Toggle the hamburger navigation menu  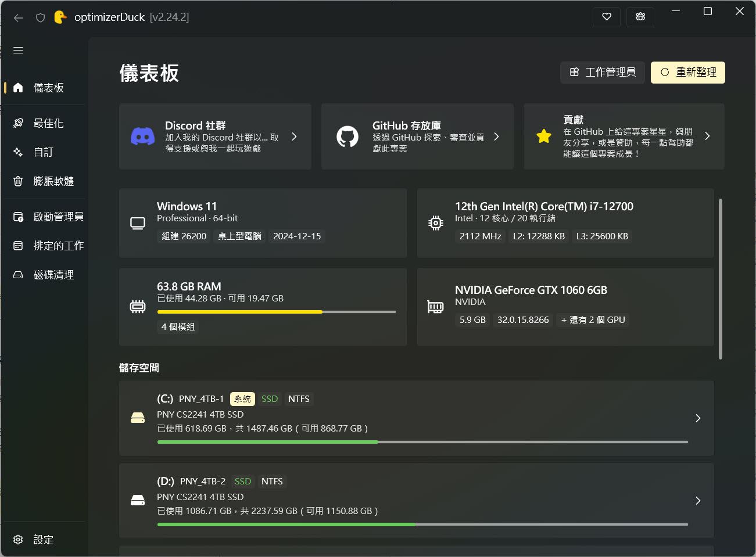(19, 51)
